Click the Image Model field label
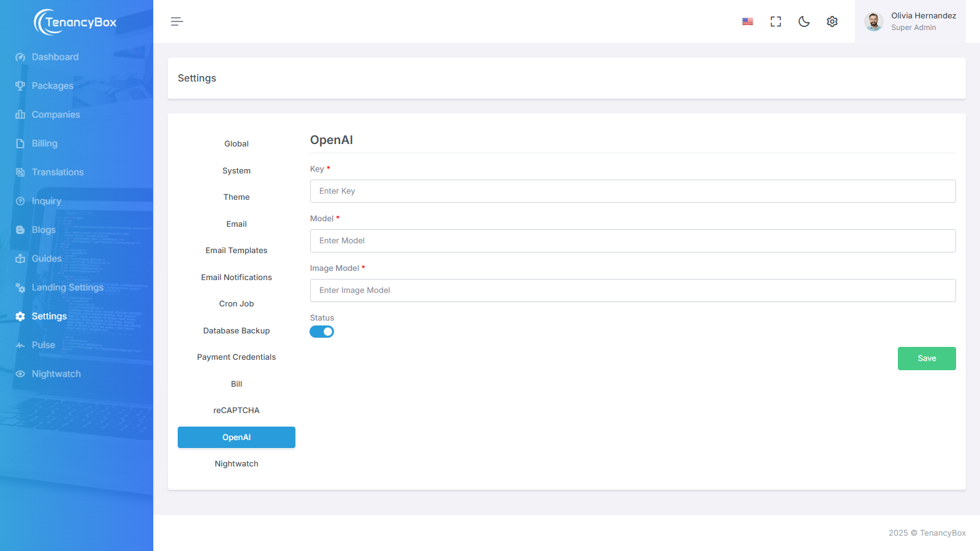 335,268
